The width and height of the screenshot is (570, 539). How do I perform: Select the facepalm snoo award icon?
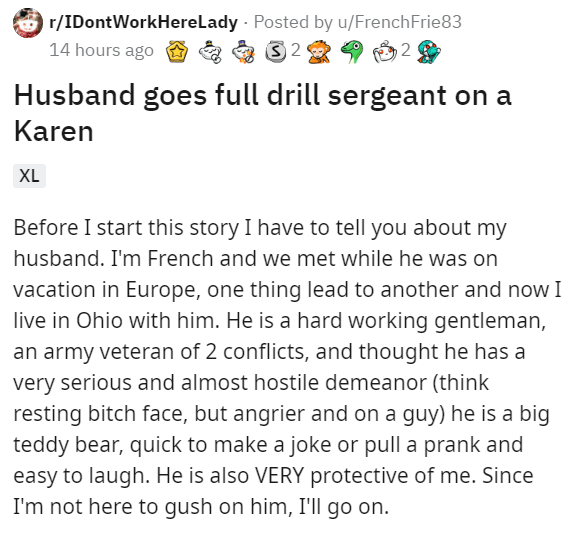(x=385, y=52)
